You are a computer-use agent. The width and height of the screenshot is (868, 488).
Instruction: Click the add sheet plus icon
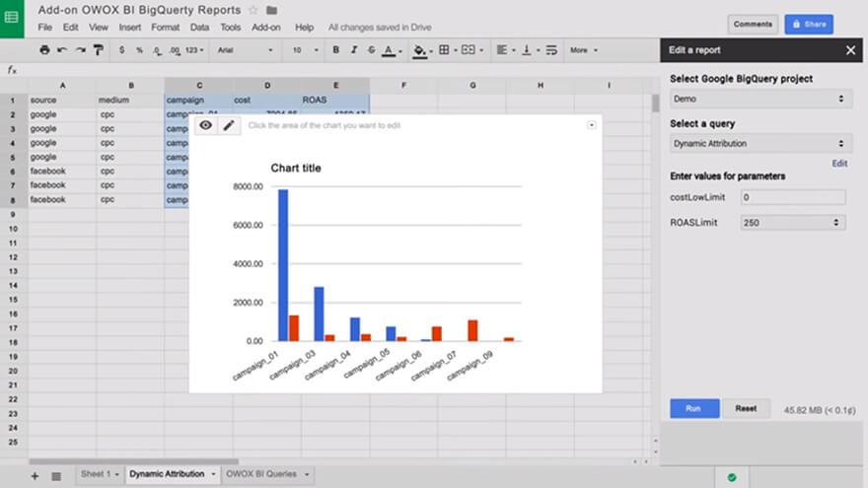[x=35, y=476]
